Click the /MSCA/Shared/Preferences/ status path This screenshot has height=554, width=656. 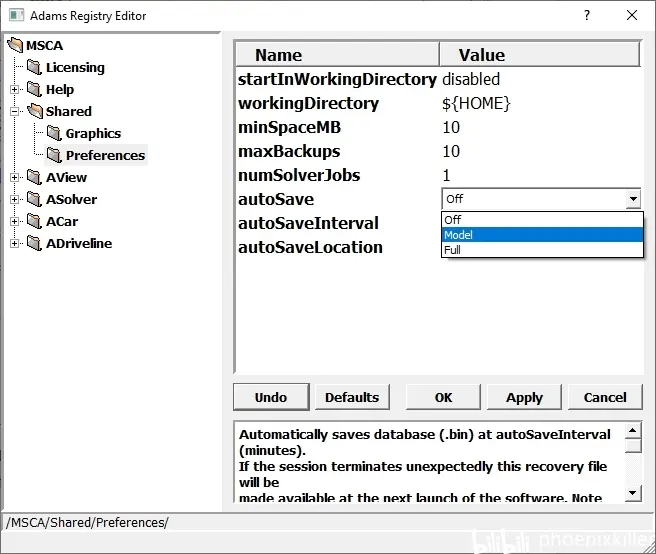[x=87, y=522]
